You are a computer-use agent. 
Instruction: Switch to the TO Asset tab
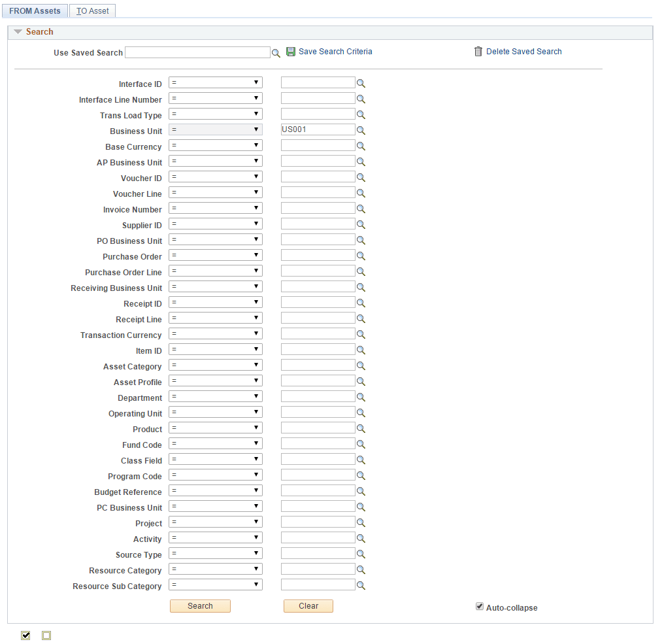[x=91, y=10]
